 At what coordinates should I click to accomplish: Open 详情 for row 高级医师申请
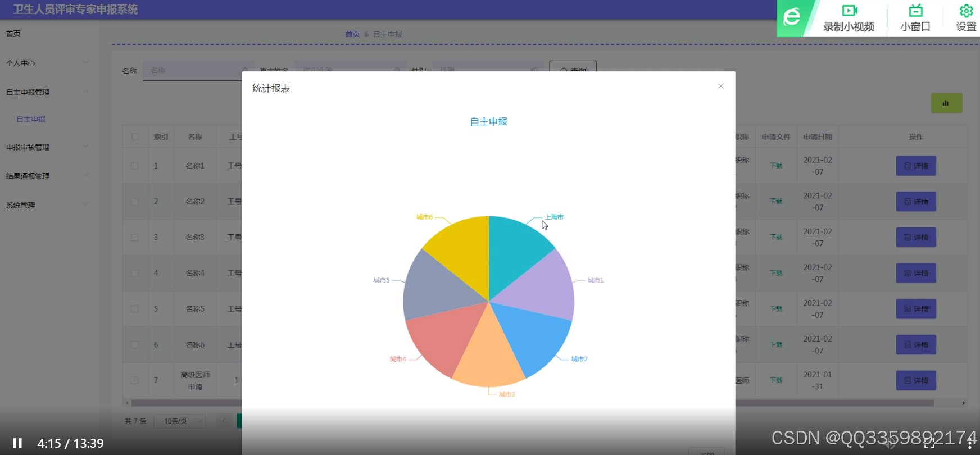(x=916, y=380)
